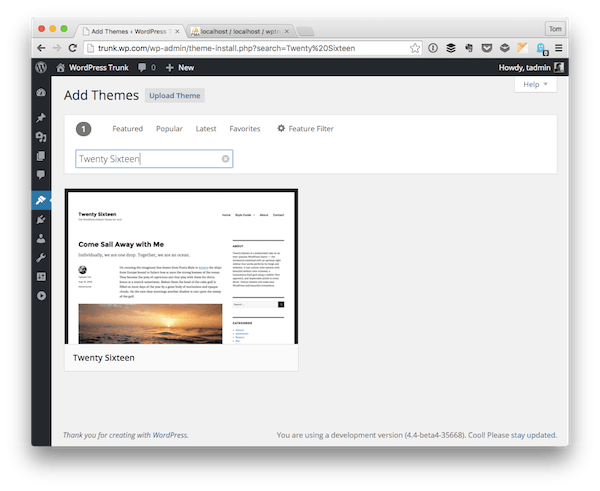
Task: Clear the theme search field
Action: 226,159
